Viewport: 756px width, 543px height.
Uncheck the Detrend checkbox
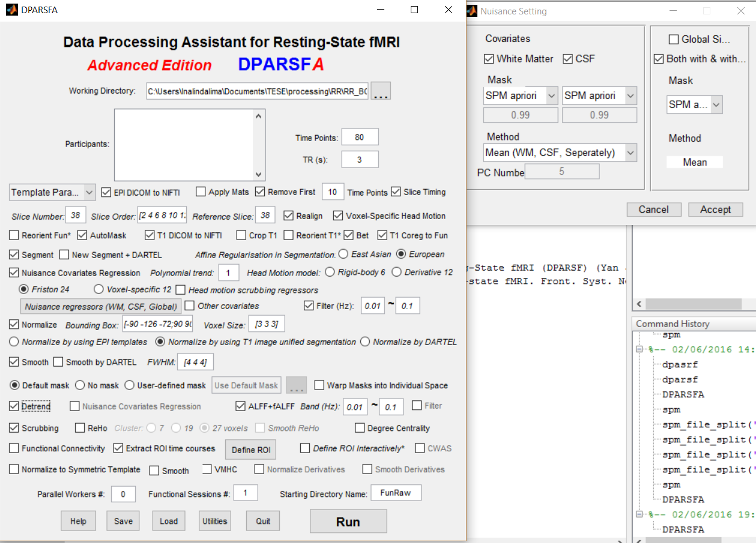(14, 406)
